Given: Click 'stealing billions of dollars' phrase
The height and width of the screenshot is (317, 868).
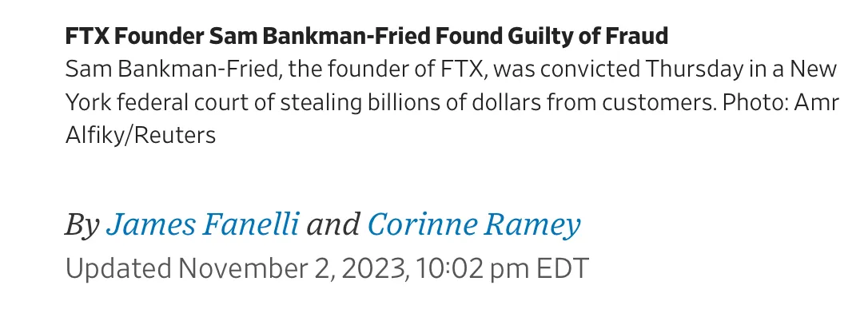Looking at the screenshot, I should [x=410, y=103].
